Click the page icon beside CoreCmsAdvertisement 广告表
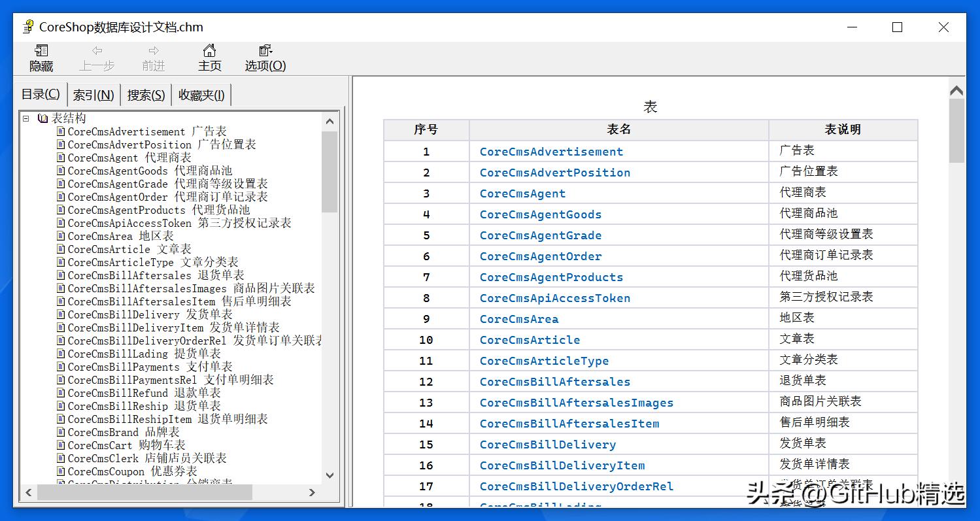Screen dimensions: 980x521 (x=61, y=131)
